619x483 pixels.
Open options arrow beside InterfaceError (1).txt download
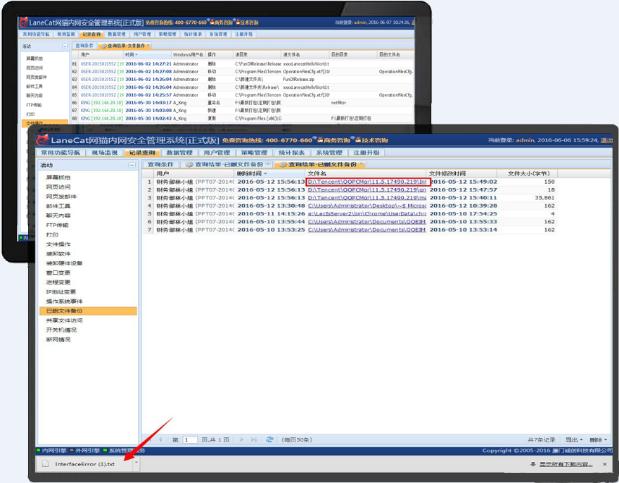coord(136,462)
